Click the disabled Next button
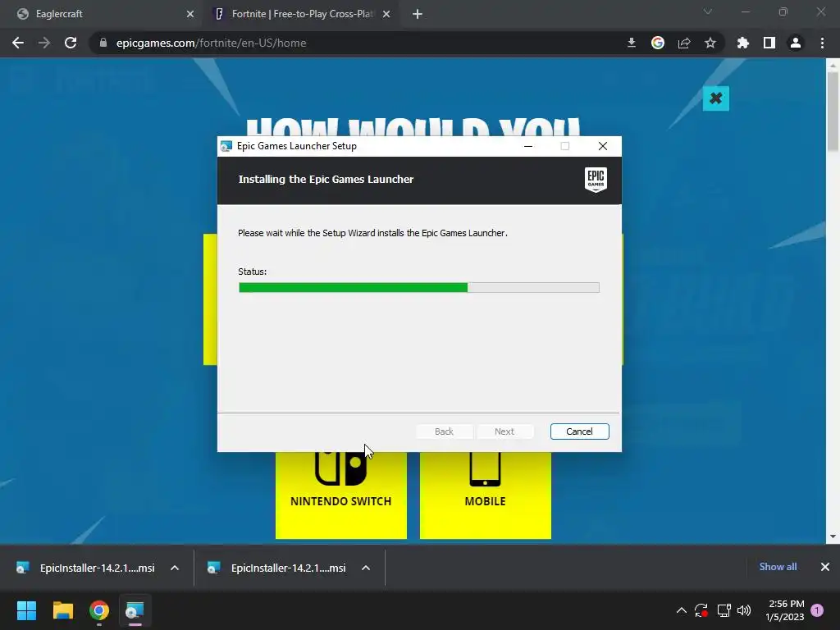 coord(504,431)
